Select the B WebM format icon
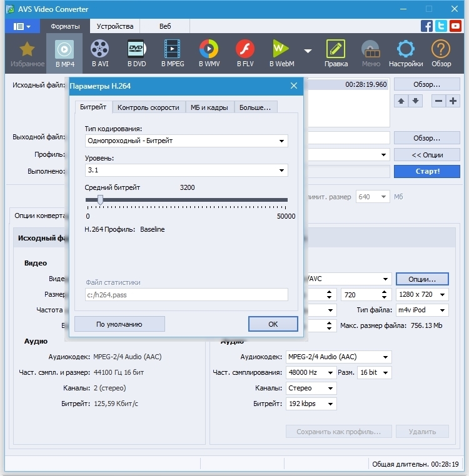The height and width of the screenshot is (476, 469). pyautogui.click(x=281, y=52)
